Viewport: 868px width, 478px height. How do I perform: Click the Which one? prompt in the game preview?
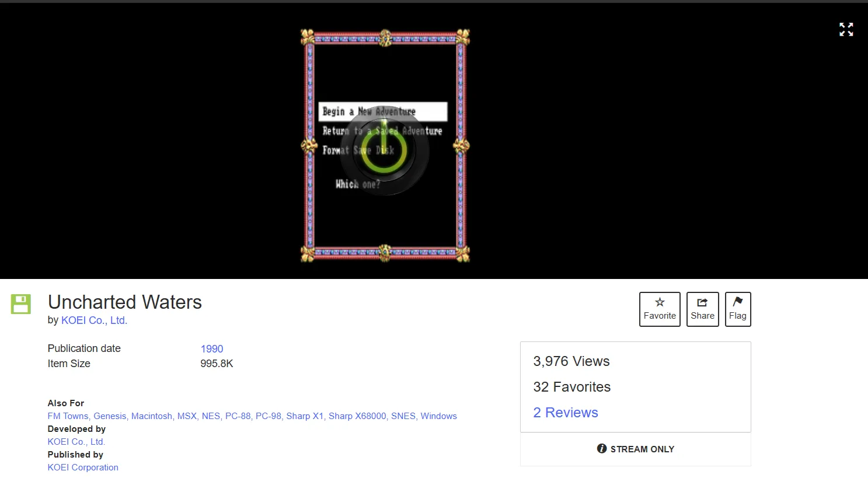click(x=358, y=184)
